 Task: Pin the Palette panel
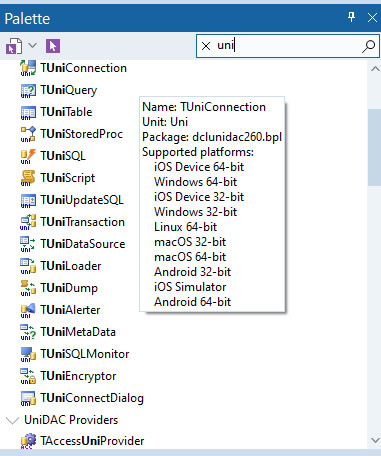(351, 17)
